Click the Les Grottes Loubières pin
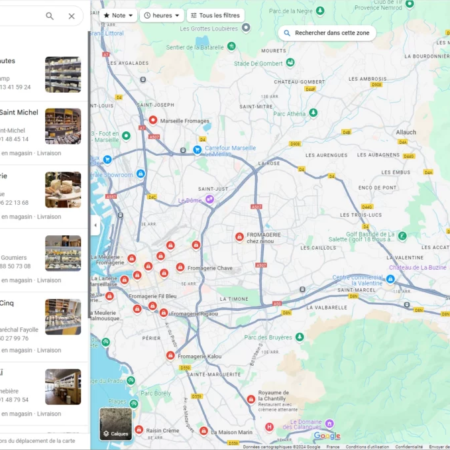Image resolution: width=450 pixels, height=450 pixels. tap(246, 27)
